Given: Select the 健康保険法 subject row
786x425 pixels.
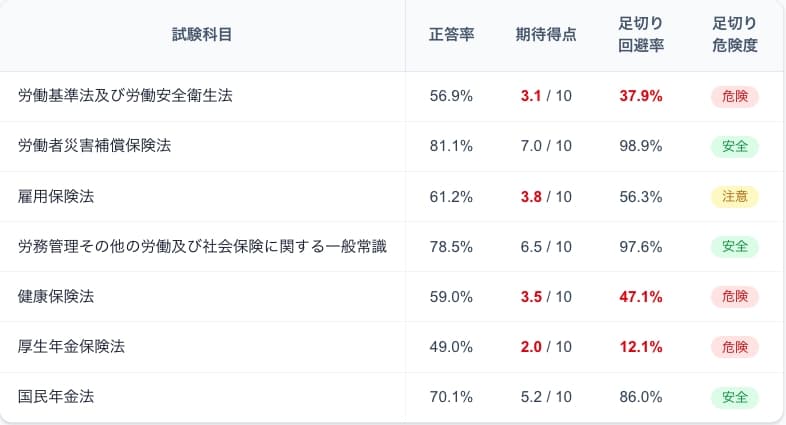Looking at the screenshot, I should [56, 296].
